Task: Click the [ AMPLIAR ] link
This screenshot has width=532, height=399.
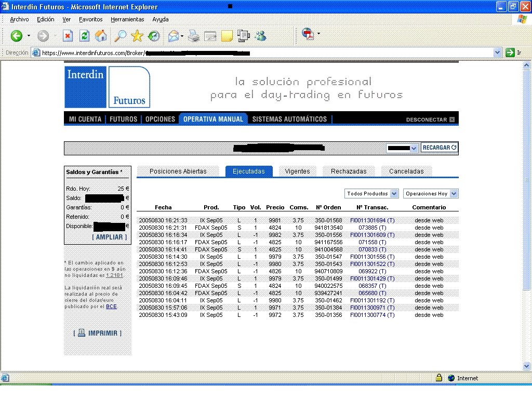Action: pyautogui.click(x=109, y=237)
